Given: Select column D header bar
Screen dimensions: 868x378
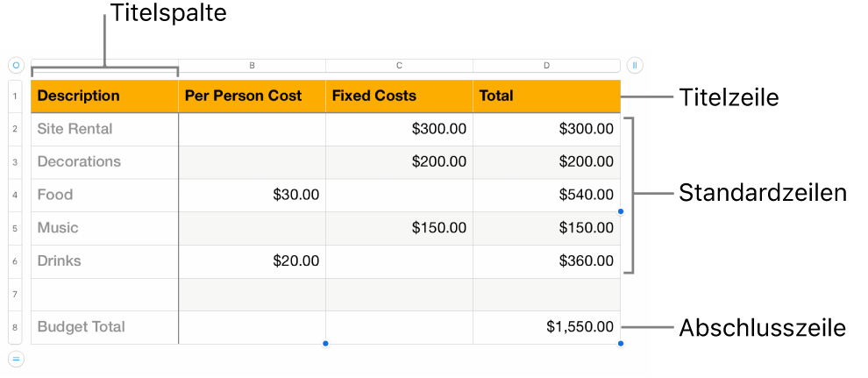Looking at the screenshot, I should pyautogui.click(x=546, y=65).
